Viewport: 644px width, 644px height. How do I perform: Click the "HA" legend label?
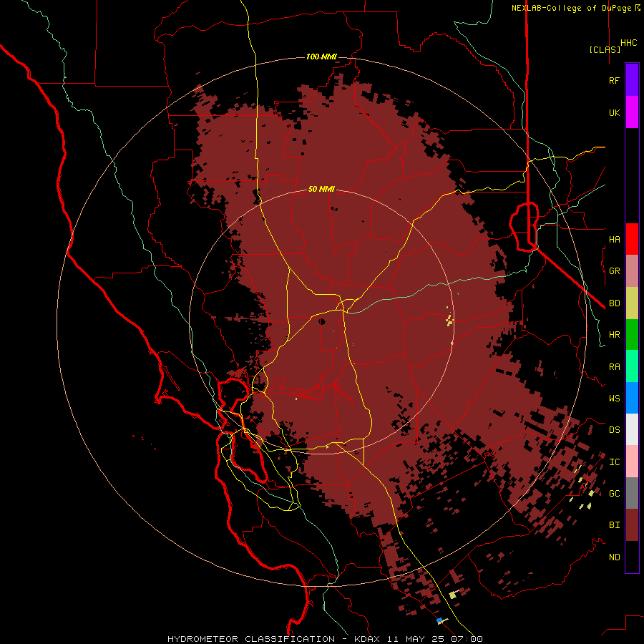point(615,239)
